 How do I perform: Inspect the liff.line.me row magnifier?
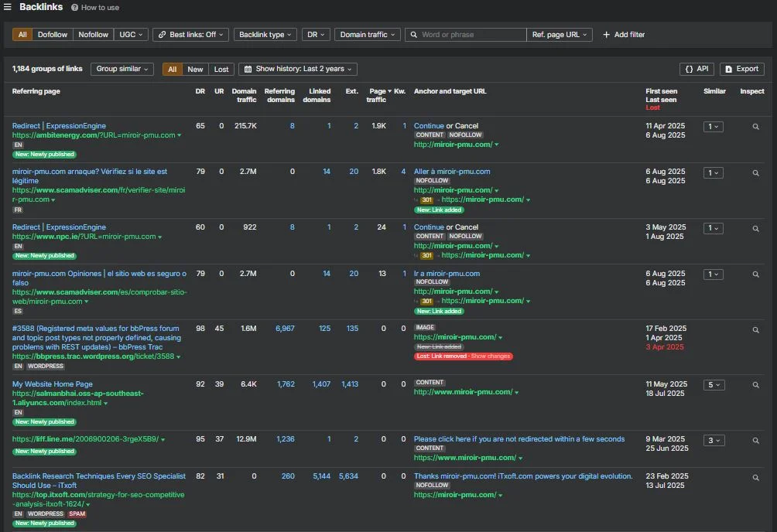coord(755,440)
